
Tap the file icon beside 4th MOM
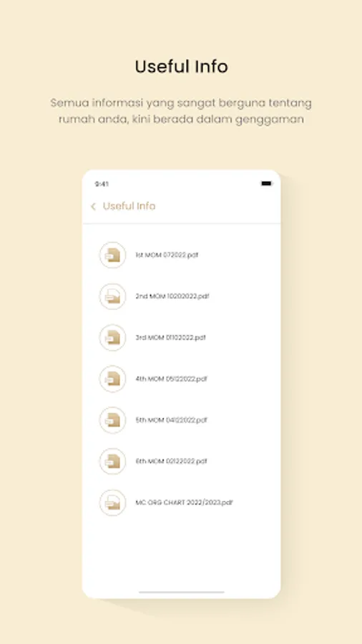tap(112, 379)
